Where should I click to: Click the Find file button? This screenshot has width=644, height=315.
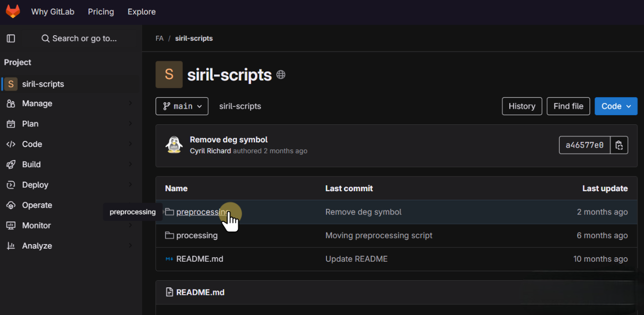coord(568,106)
